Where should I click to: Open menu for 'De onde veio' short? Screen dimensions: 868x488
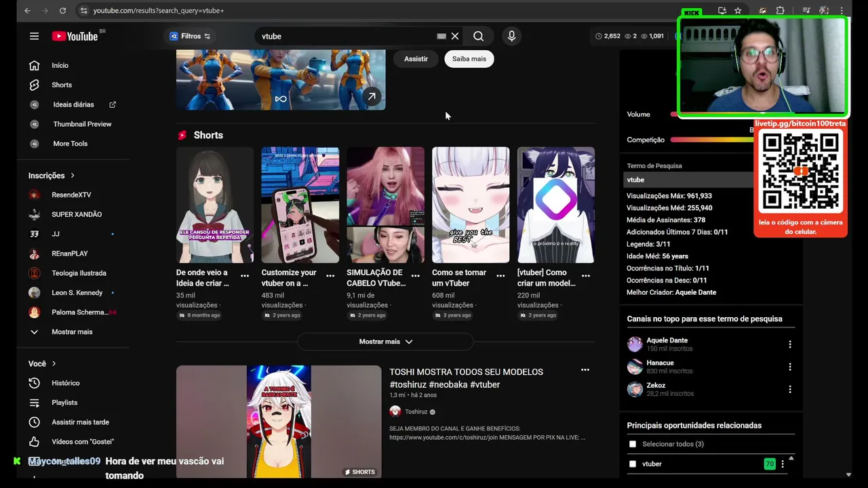(x=245, y=276)
